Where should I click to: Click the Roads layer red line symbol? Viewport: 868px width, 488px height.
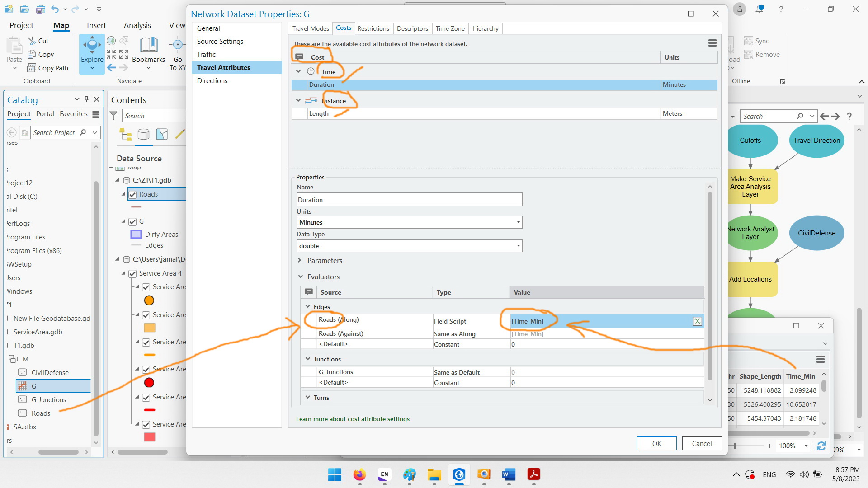click(136, 207)
